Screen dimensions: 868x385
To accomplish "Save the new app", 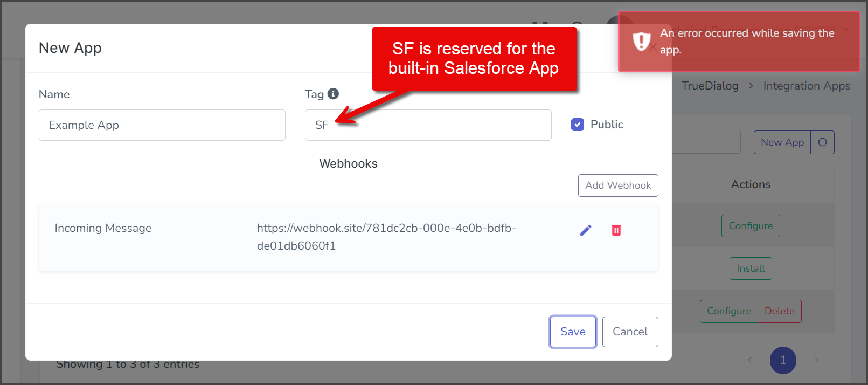I will pyautogui.click(x=573, y=332).
